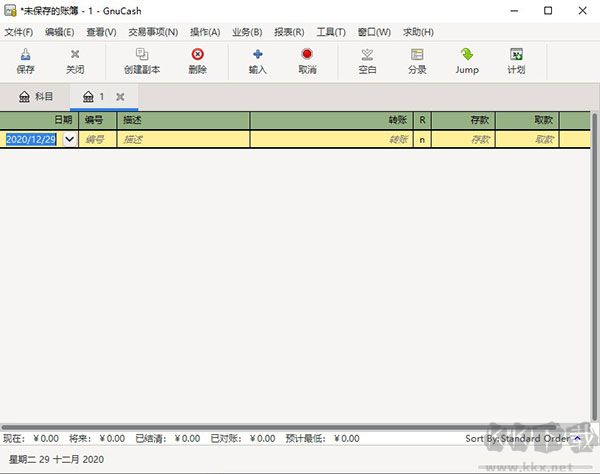600x474 pixels.
Task: Open the Reports (报表) menu
Action: (x=289, y=32)
